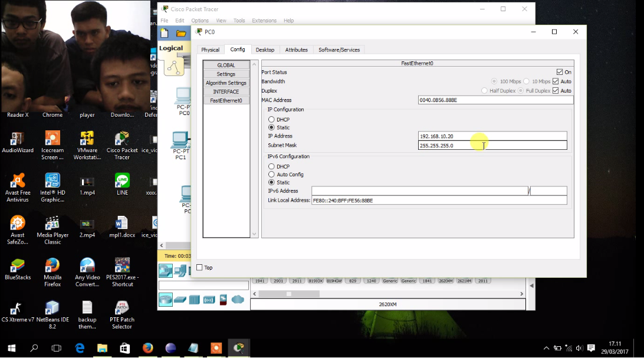Toggle the Bandwidth Auto checkbox

coord(556,81)
